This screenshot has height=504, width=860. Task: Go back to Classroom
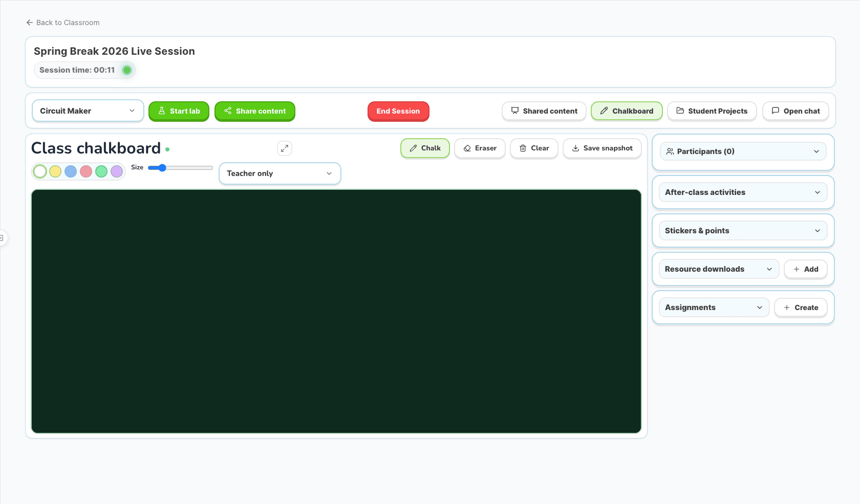62,23
